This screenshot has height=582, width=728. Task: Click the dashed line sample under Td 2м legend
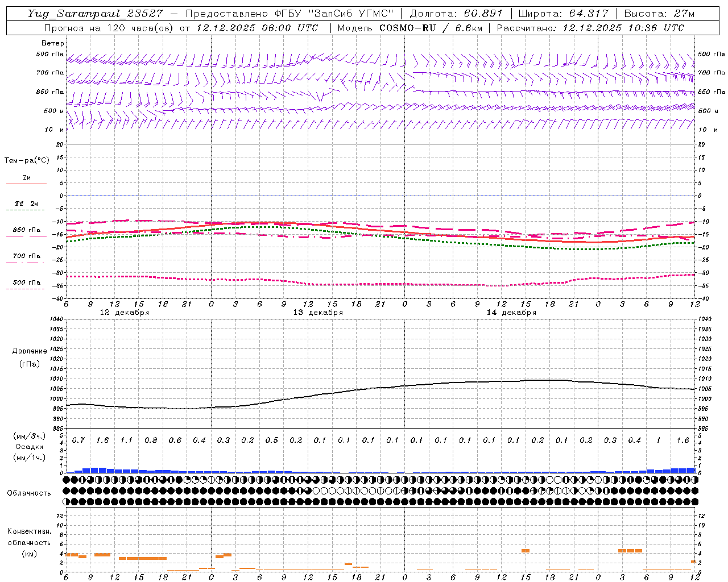pyautogui.click(x=26, y=210)
